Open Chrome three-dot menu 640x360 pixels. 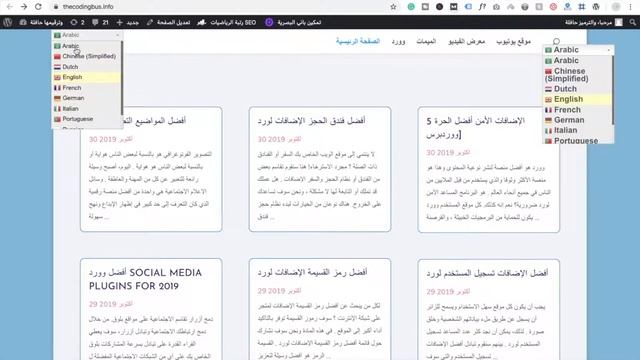631,7
